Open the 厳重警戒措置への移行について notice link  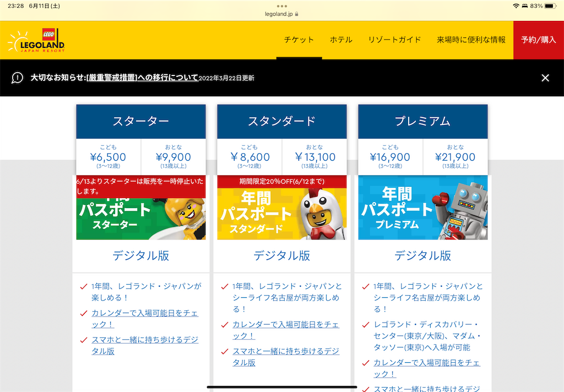coord(143,77)
